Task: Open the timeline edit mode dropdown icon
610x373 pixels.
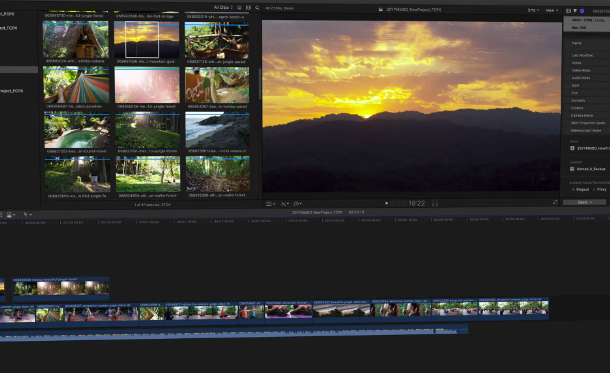Action: coord(11,214)
